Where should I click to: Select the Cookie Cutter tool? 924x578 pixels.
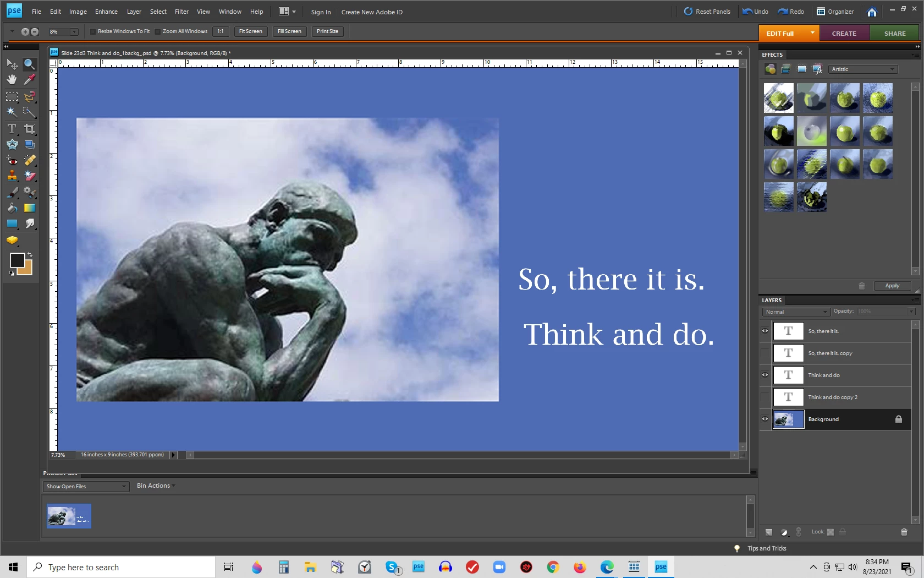(12, 144)
